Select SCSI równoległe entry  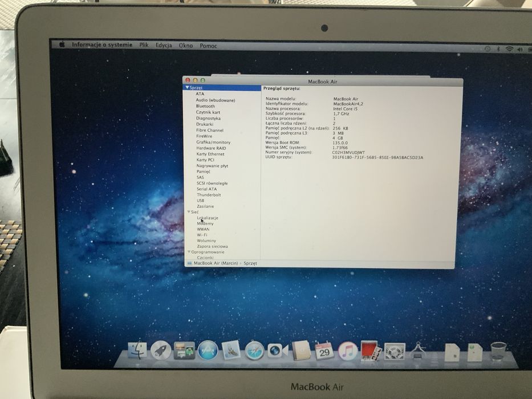click(212, 183)
